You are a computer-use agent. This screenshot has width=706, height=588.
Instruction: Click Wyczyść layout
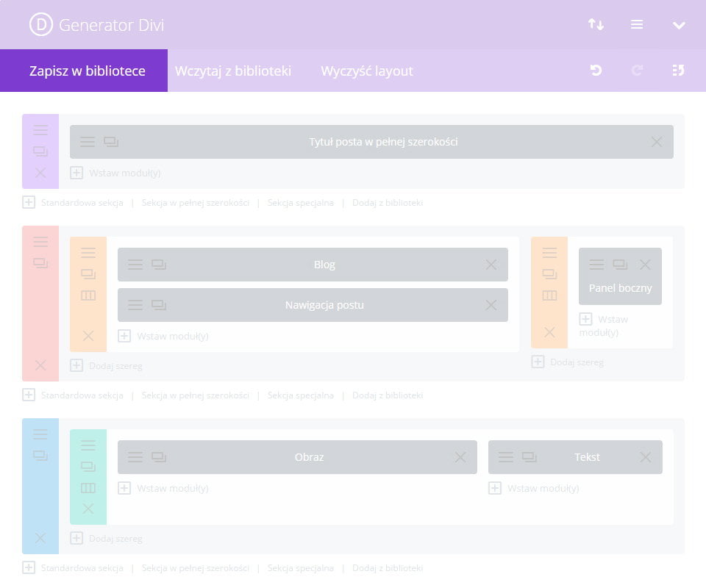pyautogui.click(x=367, y=71)
